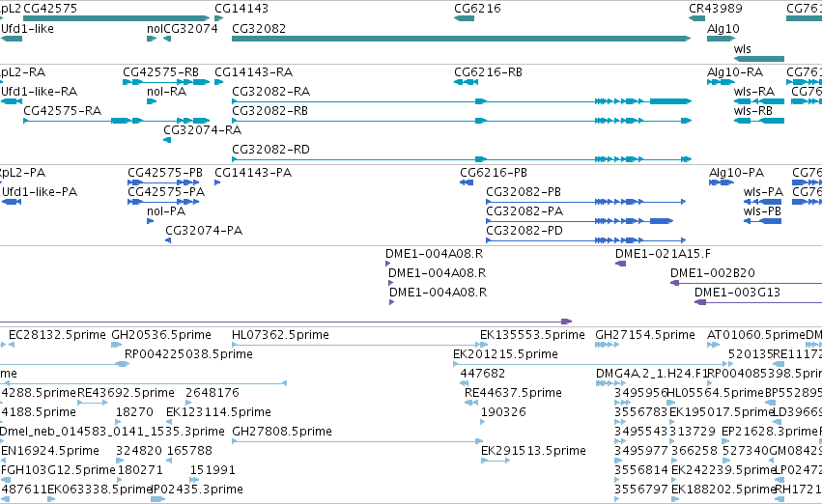Select protein CG32082-PB
Image resolution: width=822 pixels, height=504 pixels.
[524, 192]
